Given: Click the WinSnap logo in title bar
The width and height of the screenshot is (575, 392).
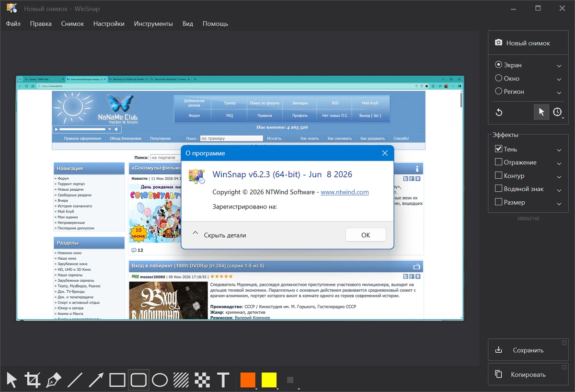Looking at the screenshot, I should (x=11, y=8).
